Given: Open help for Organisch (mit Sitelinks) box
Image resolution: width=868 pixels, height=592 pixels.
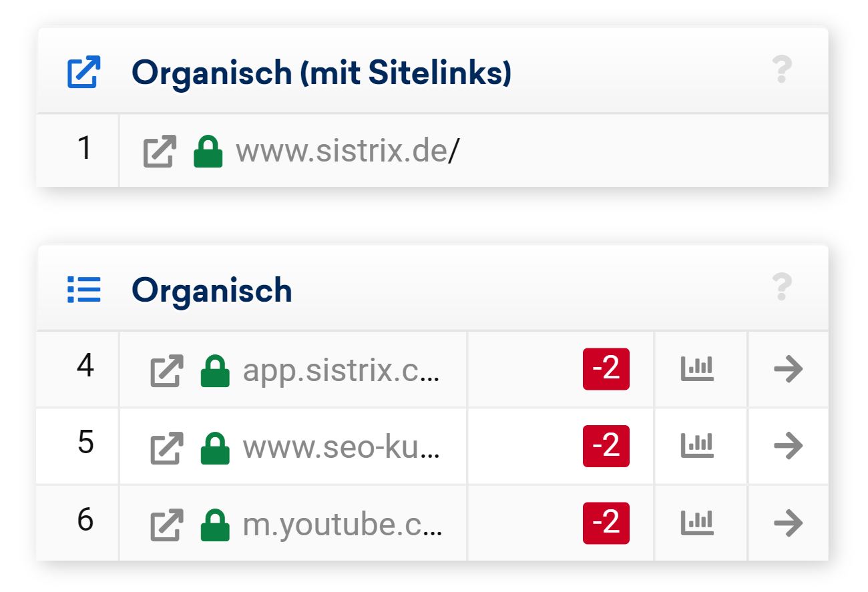Looking at the screenshot, I should click(x=781, y=70).
